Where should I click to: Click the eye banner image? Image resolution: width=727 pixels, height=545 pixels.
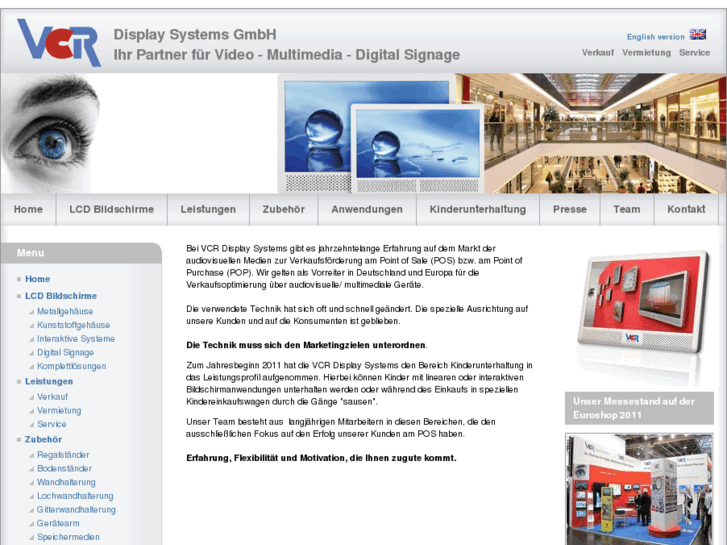[51, 133]
